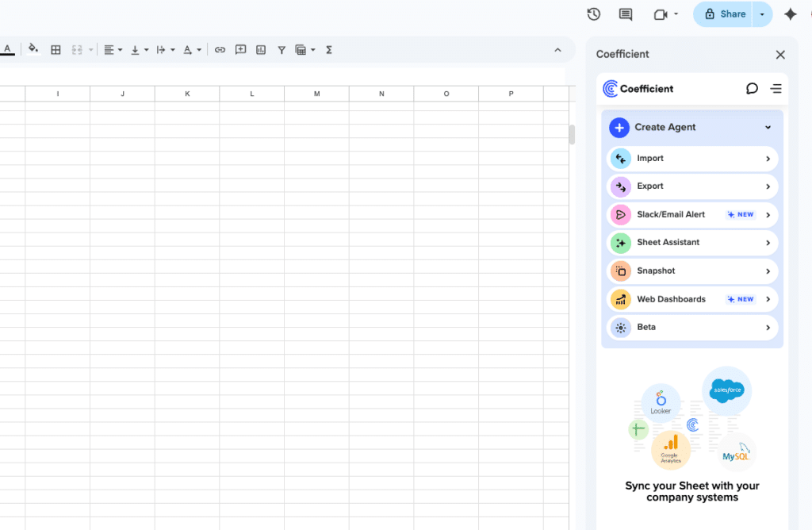Select column P header

click(511, 94)
